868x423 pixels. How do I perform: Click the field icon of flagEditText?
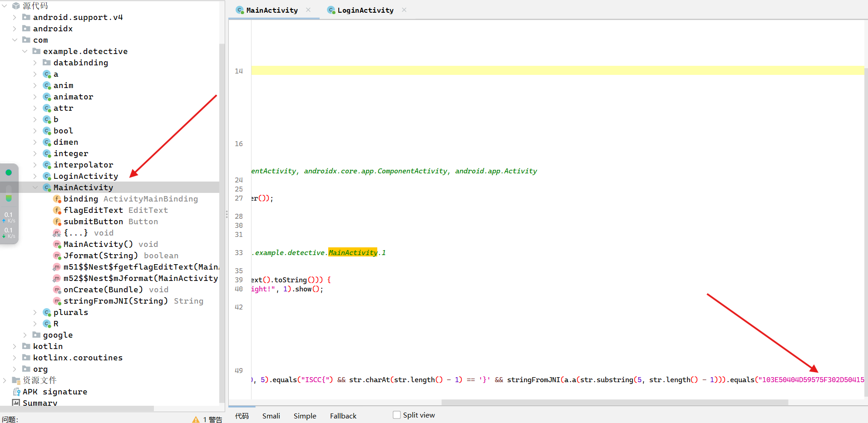coord(57,210)
